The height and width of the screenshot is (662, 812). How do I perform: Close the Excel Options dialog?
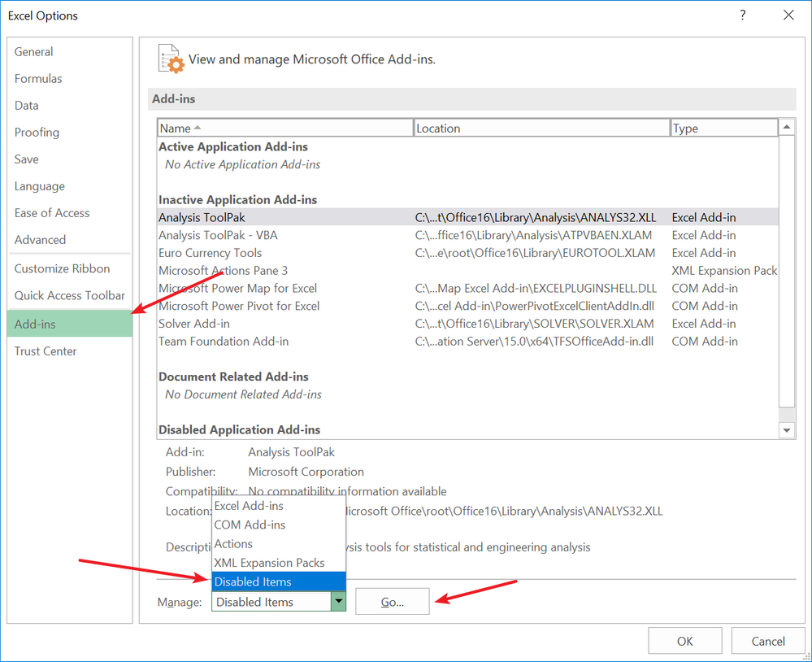tap(788, 15)
